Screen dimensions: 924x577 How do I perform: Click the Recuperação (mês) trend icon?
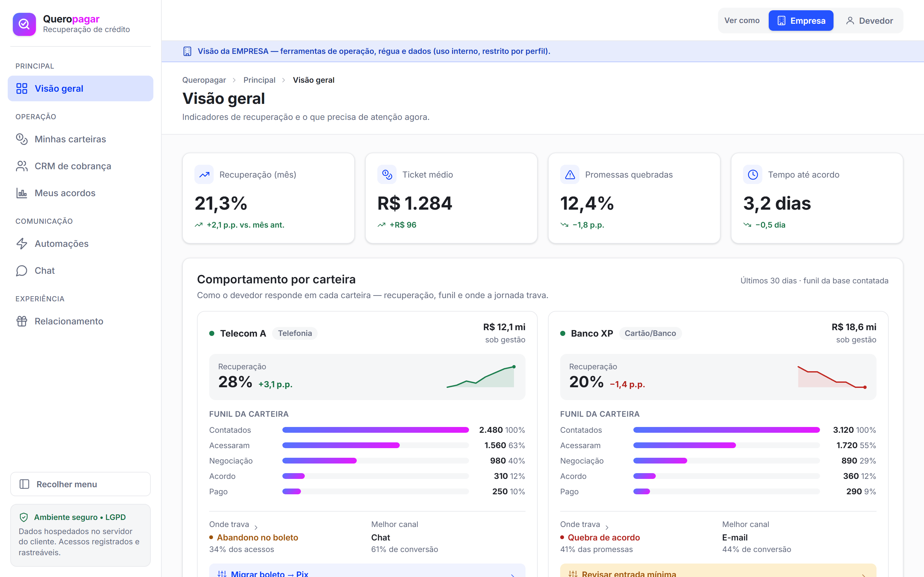(x=204, y=175)
